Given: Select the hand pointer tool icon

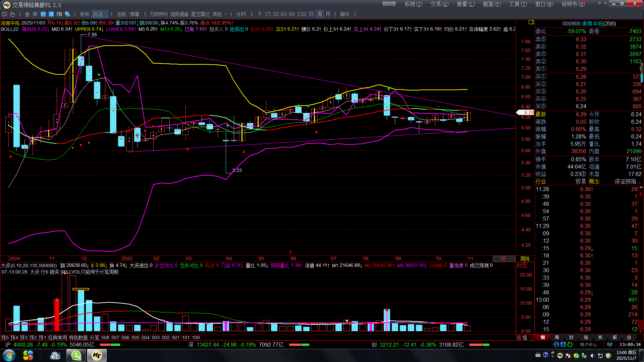Looking at the screenshot, I should pos(12,14).
